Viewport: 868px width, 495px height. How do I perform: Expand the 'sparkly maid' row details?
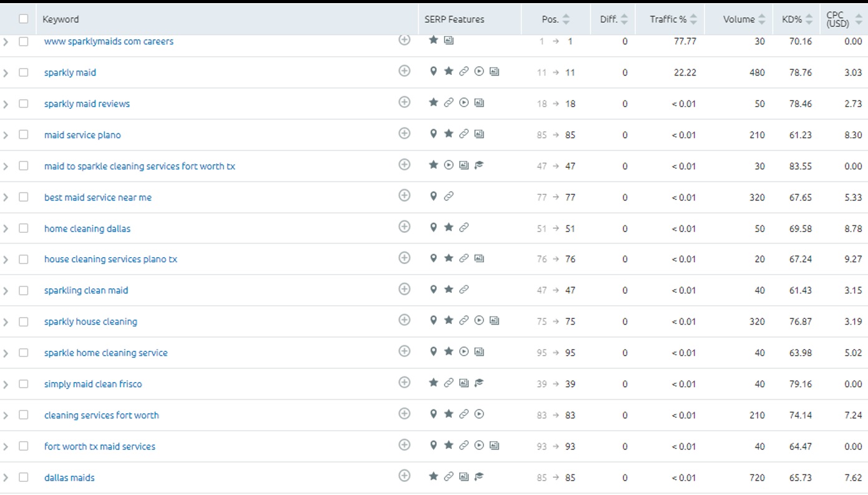coord(6,73)
